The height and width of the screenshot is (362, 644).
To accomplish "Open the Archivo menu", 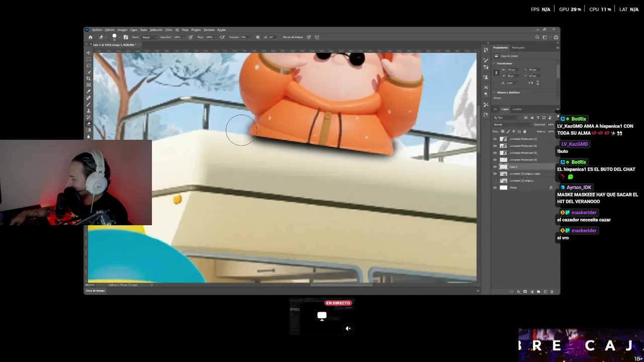I will pos(97,30).
